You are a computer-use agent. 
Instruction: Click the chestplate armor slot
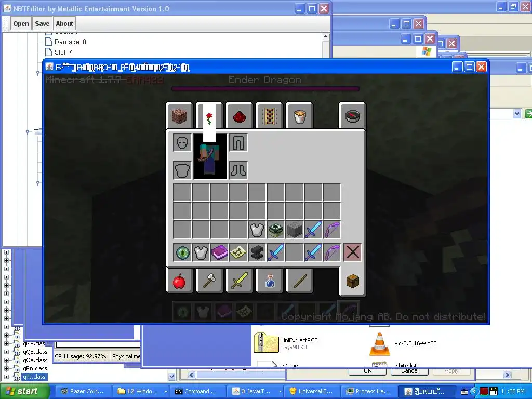pyautogui.click(x=182, y=170)
